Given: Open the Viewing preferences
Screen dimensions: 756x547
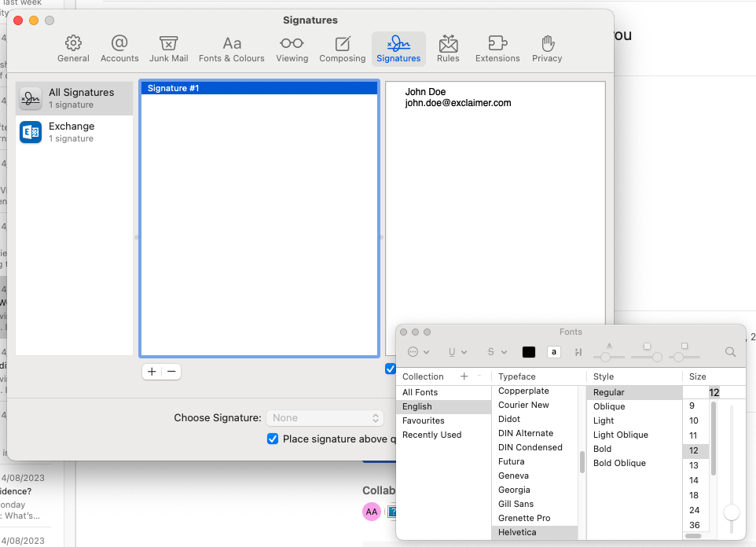Looking at the screenshot, I should [x=292, y=48].
